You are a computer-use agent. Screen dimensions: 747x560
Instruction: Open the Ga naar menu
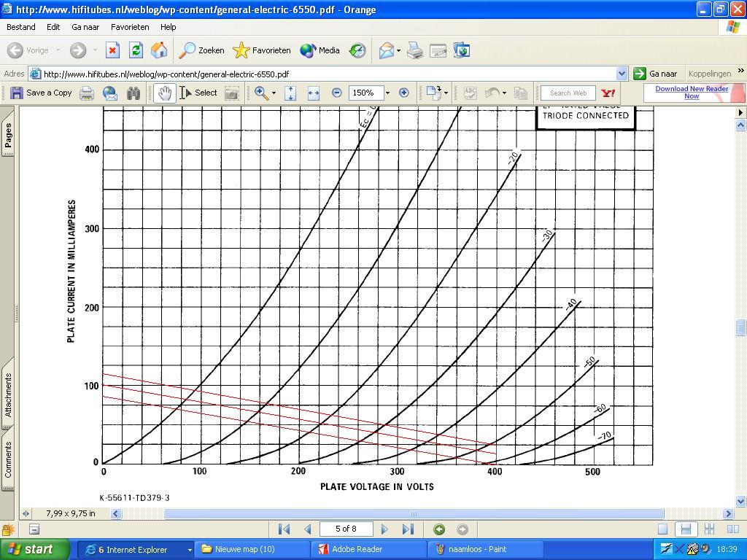tap(85, 27)
